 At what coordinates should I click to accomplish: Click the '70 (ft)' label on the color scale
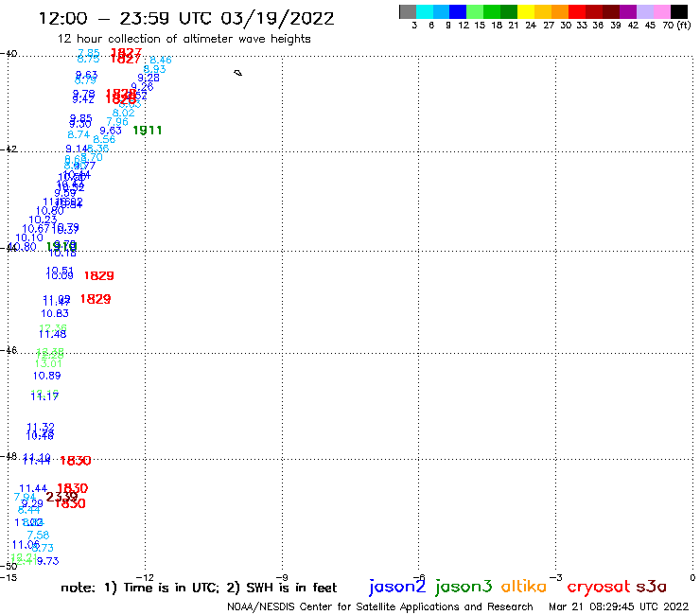click(676, 26)
